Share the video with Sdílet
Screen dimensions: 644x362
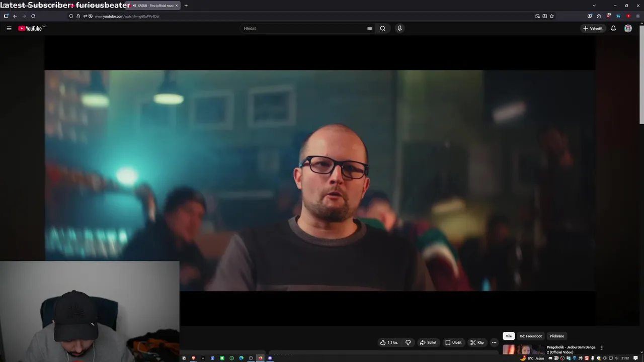pos(428,342)
